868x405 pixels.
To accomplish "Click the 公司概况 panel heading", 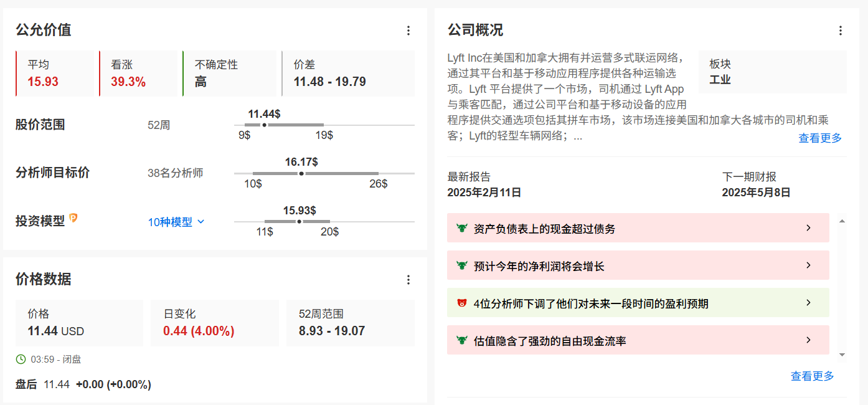I will (x=475, y=30).
